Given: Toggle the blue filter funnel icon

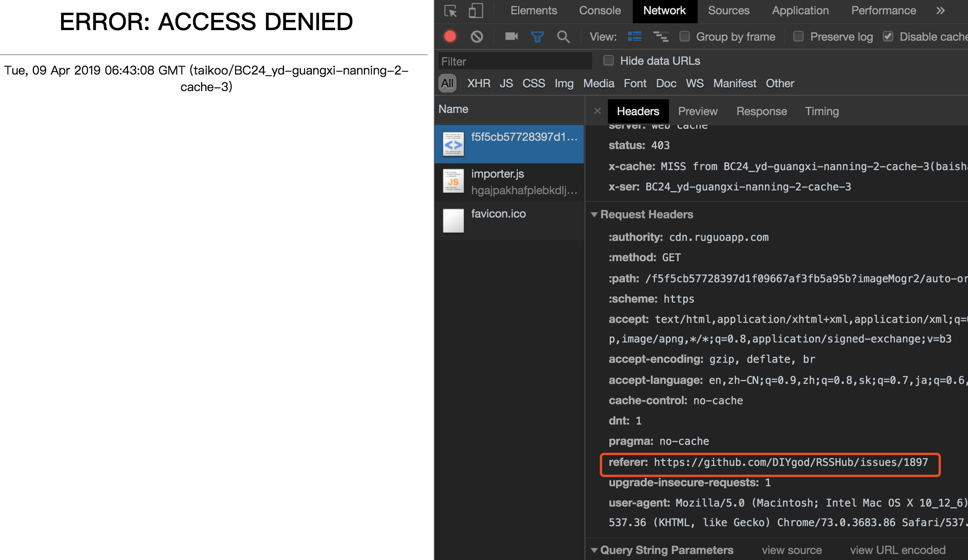Looking at the screenshot, I should [x=537, y=37].
